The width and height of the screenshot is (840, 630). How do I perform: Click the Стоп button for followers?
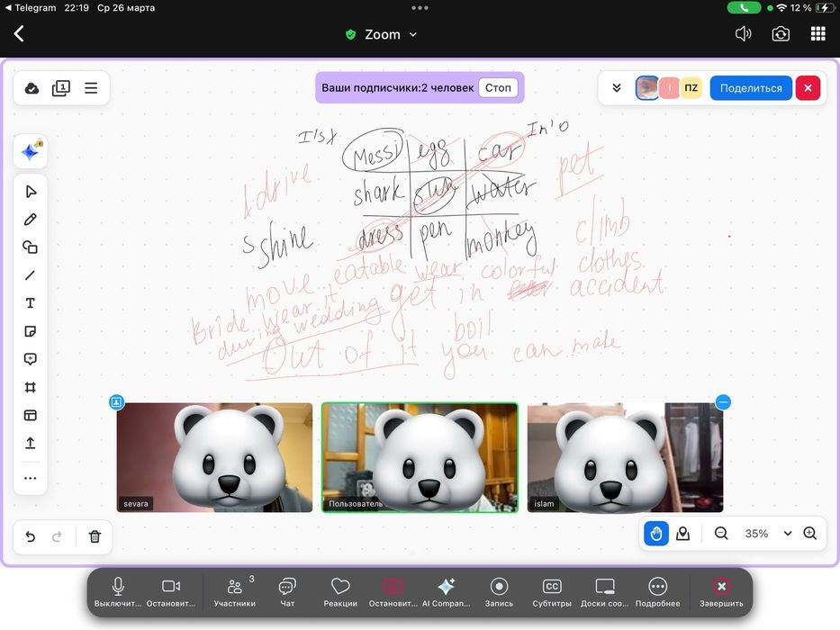498,88
